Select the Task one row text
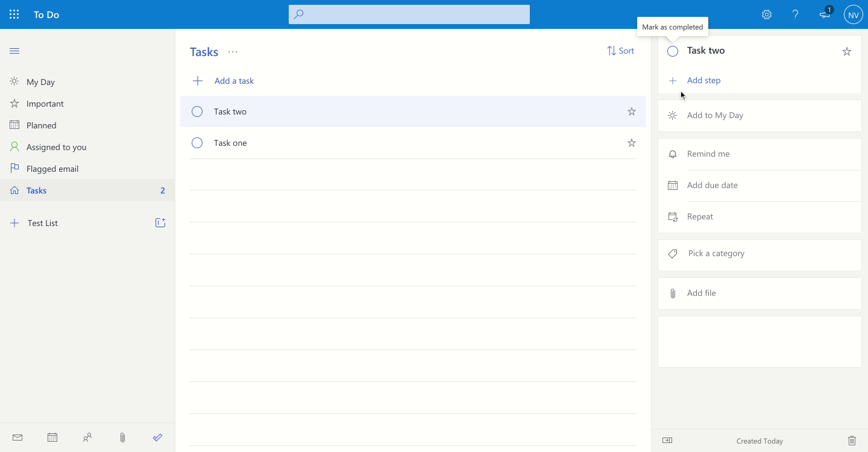Image resolution: width=868 pixels, height=452 pixels. coord(230,143)
